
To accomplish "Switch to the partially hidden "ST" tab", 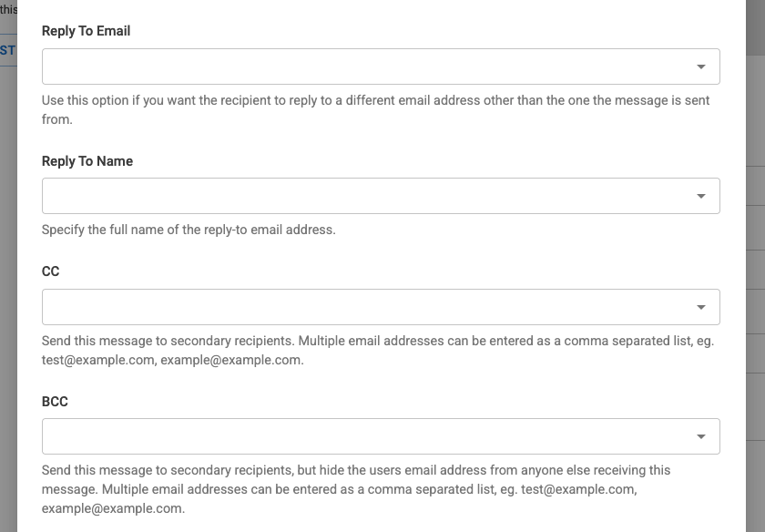I will click(7, 50).
